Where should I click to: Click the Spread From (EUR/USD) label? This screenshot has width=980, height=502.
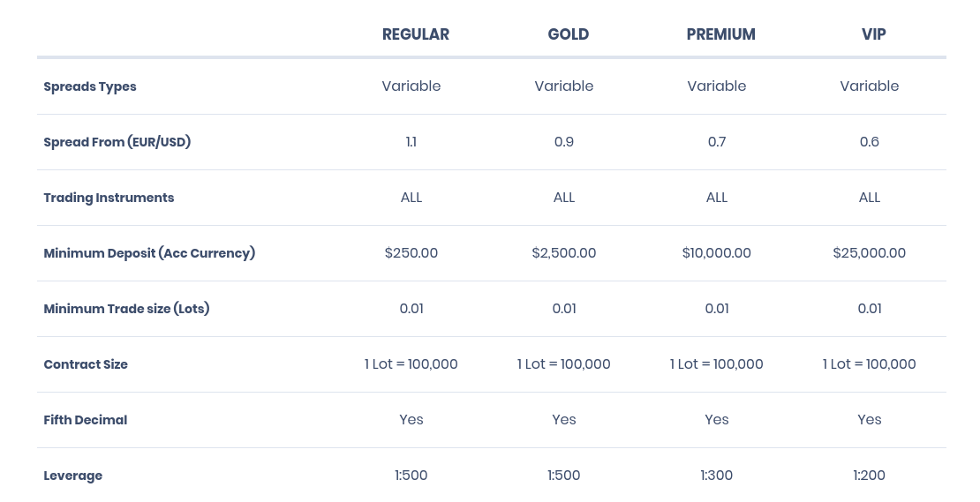117,142
